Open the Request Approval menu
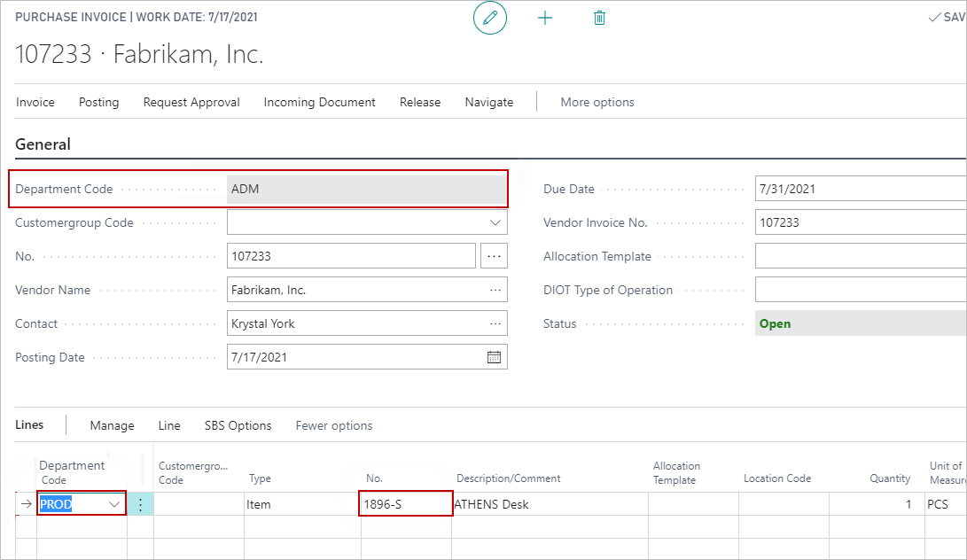 pos(191,102)
